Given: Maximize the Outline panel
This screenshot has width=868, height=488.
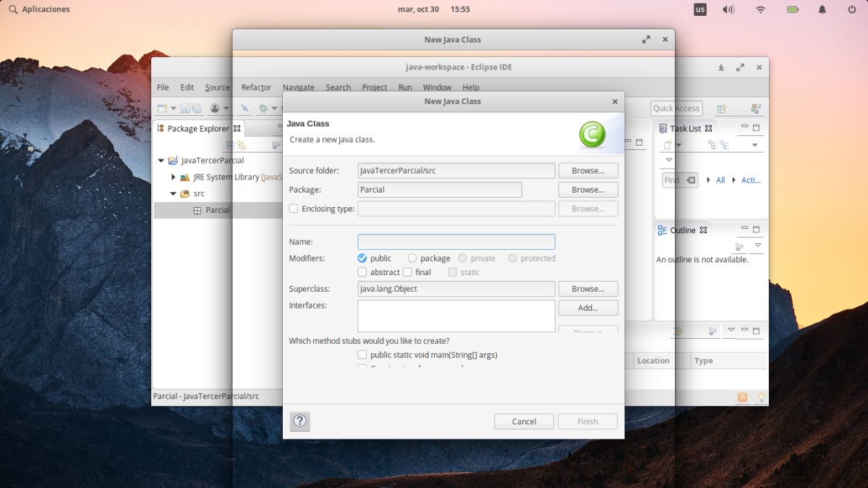Looking at the screenshot, I should 757,229.
